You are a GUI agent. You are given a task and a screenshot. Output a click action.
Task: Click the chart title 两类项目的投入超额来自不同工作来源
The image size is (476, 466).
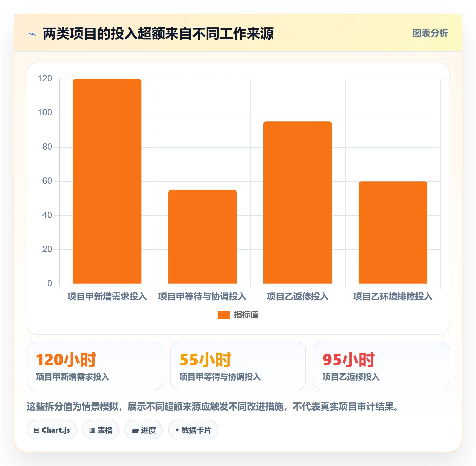pos(158,34)
